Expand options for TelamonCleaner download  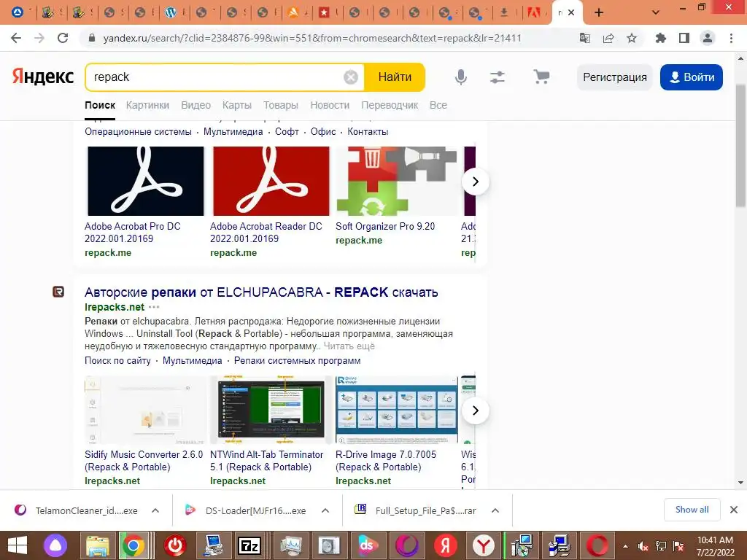(x=155, y=510)
